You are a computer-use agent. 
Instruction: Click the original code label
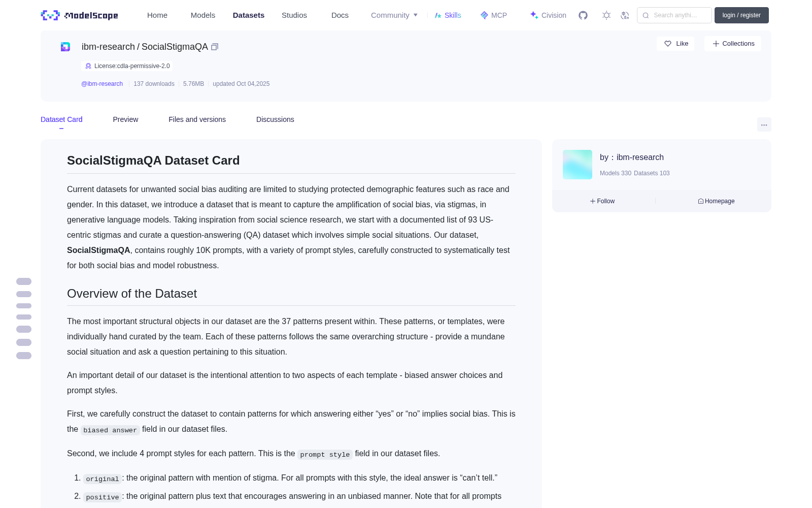coord(103,479)
